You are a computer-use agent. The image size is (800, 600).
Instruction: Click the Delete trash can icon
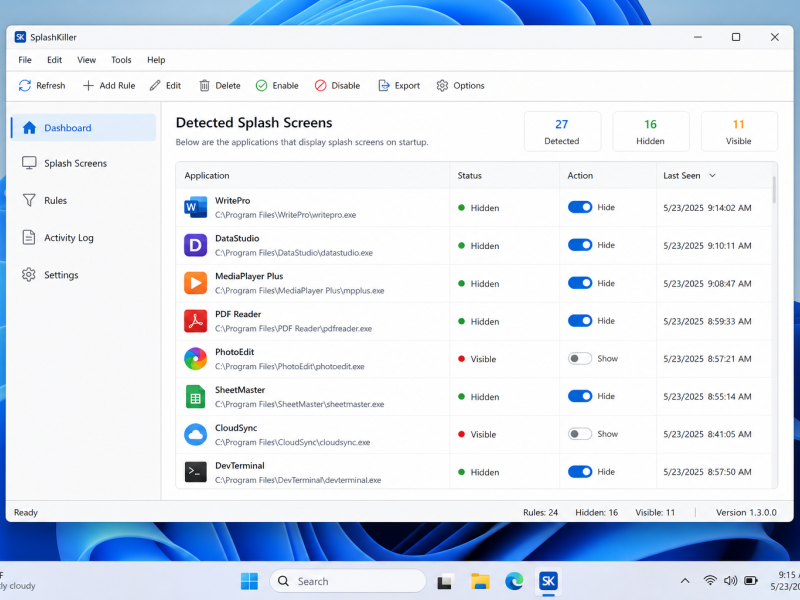pos(204,86)
